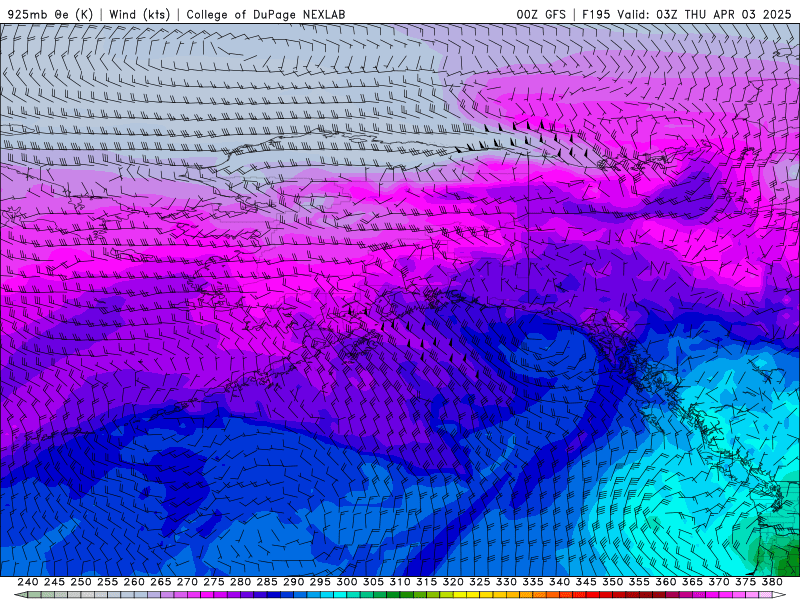The image size is (800, 600).
Task: Click the 360 color scale label
Action: coord(666,582)
